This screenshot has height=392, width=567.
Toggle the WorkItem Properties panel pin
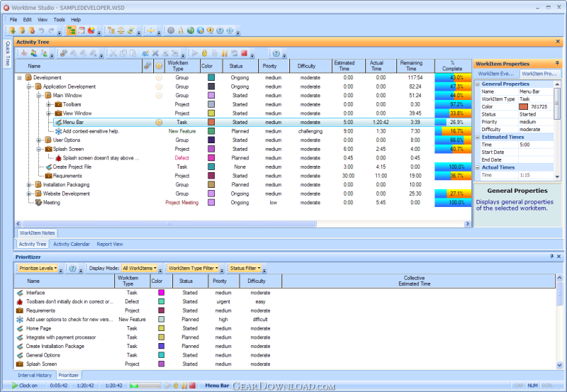click(557, 63)
